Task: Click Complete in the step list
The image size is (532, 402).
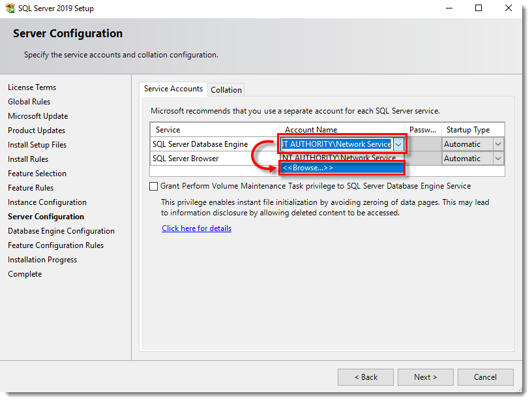Action: point(25,274)
